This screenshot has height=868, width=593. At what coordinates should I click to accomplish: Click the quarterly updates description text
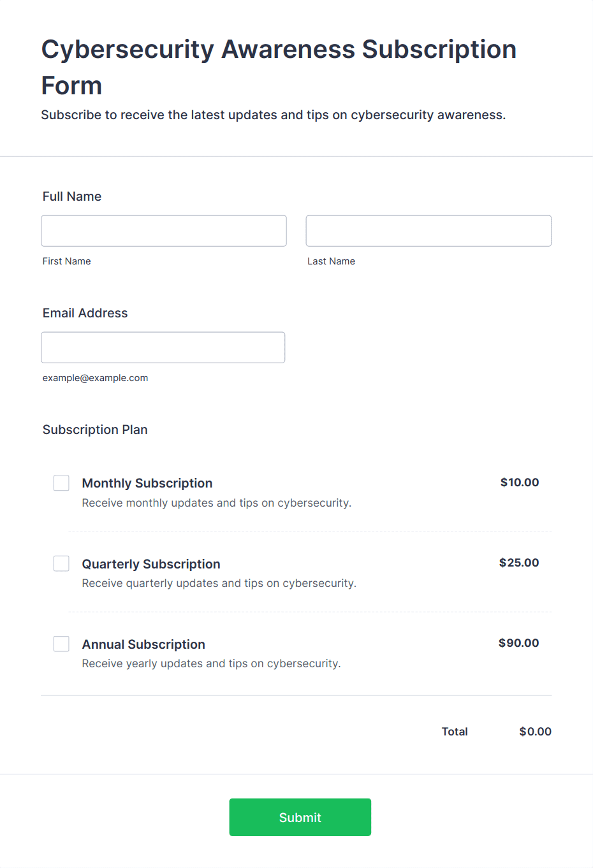coord(219,583)
